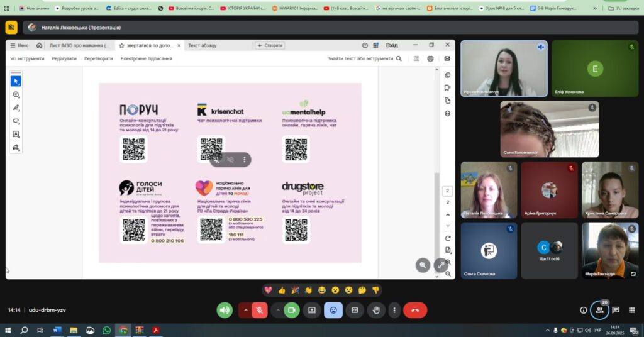Open WhatsApp from the Windows taskbar
This screenshot has height=337, width=644.
point(106,330)
